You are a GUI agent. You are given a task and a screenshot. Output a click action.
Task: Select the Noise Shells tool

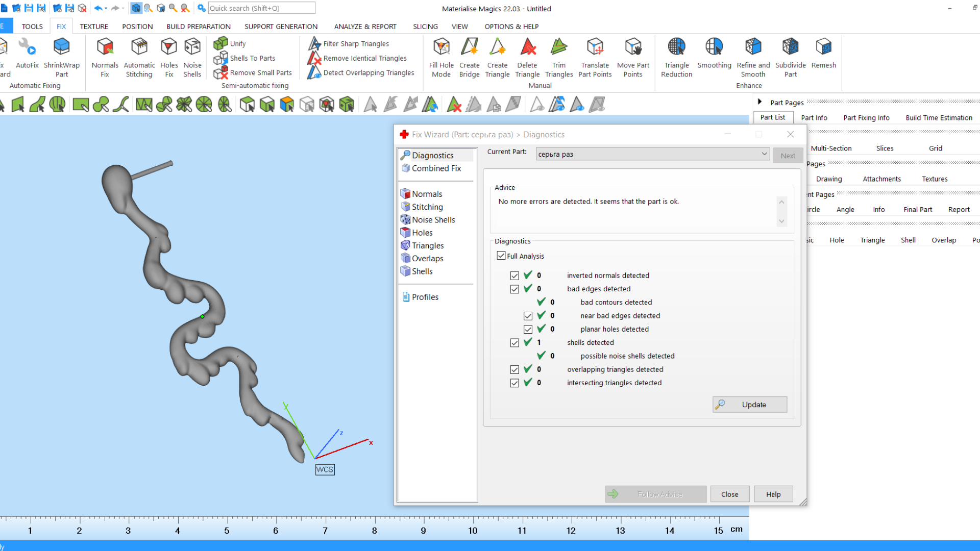click(192, 57)
